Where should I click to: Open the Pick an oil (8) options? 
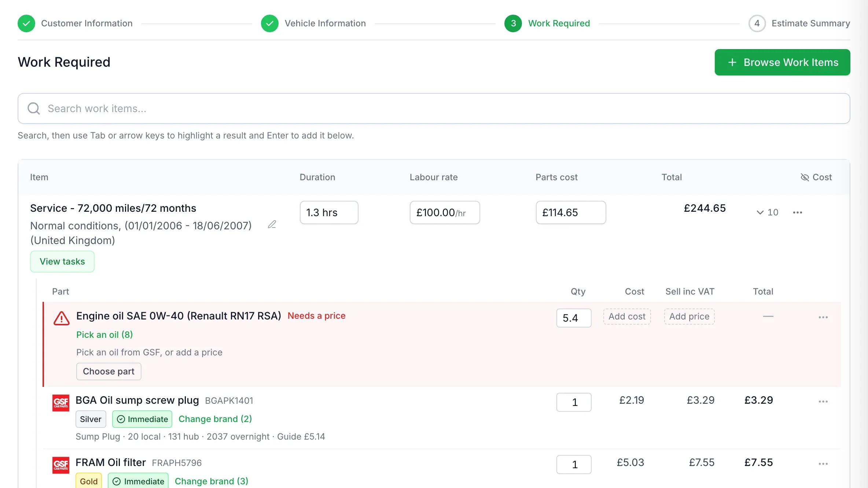(104, 335)
